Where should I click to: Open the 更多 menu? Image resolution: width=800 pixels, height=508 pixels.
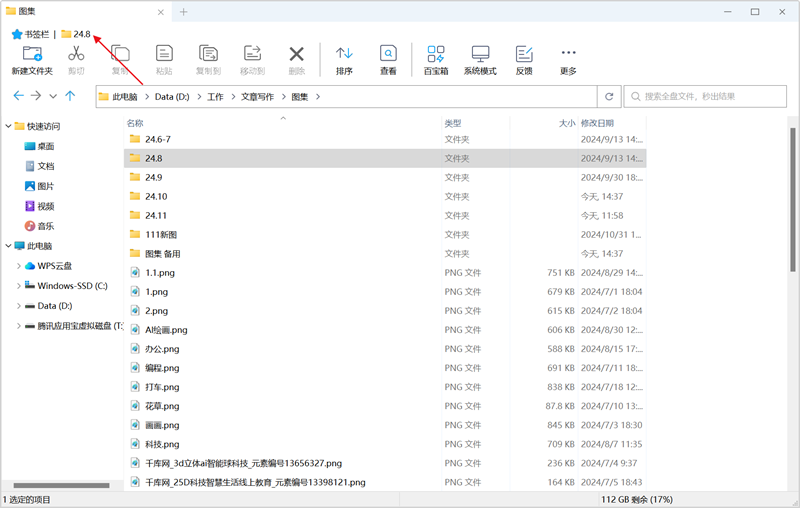pos(568,60)
